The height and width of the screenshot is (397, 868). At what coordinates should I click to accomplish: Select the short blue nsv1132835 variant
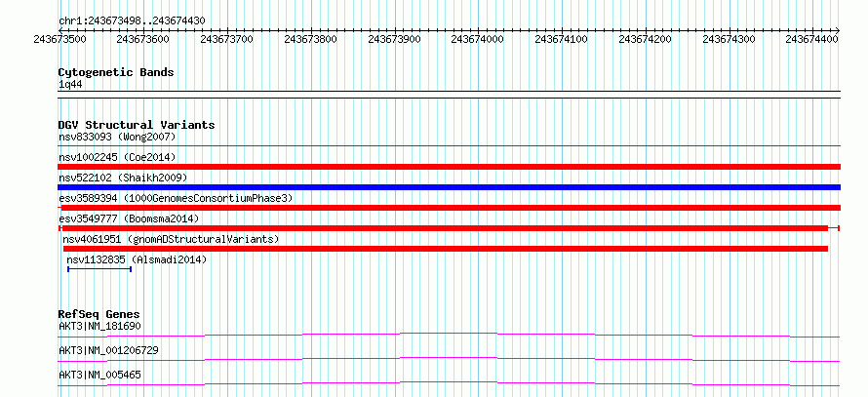click(99, 269)
